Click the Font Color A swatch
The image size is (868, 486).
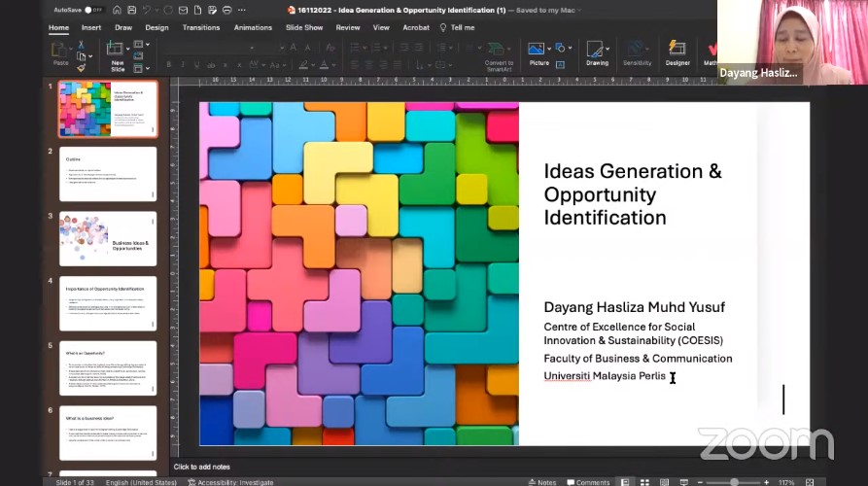coord(325,65)
